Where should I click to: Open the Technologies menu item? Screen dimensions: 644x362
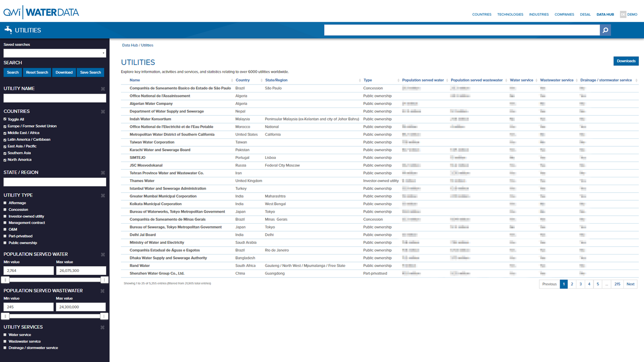point(510,14)
